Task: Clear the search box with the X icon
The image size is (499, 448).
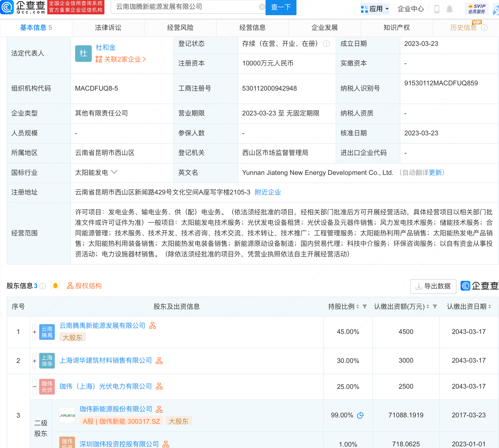Action: click(x=262, y=7)
